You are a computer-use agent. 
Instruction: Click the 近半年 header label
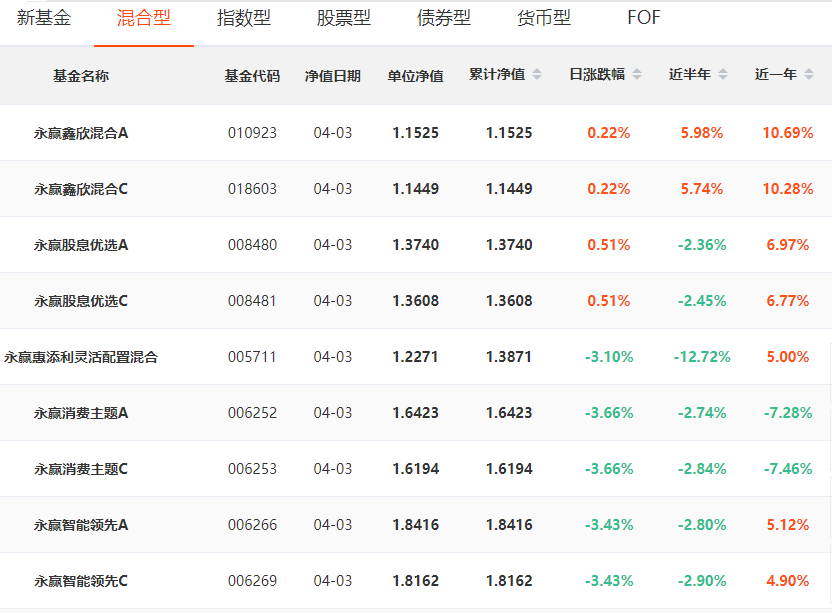click(x=690, y=74)
